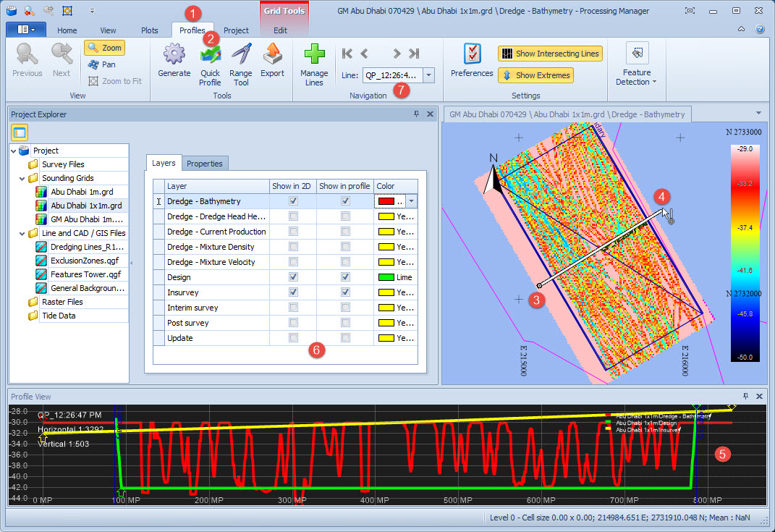Uncheck Show in 2D for Dredge - Bathymetry
The height and width of the screenshot is (532, 775).
[x=293, y=201]
